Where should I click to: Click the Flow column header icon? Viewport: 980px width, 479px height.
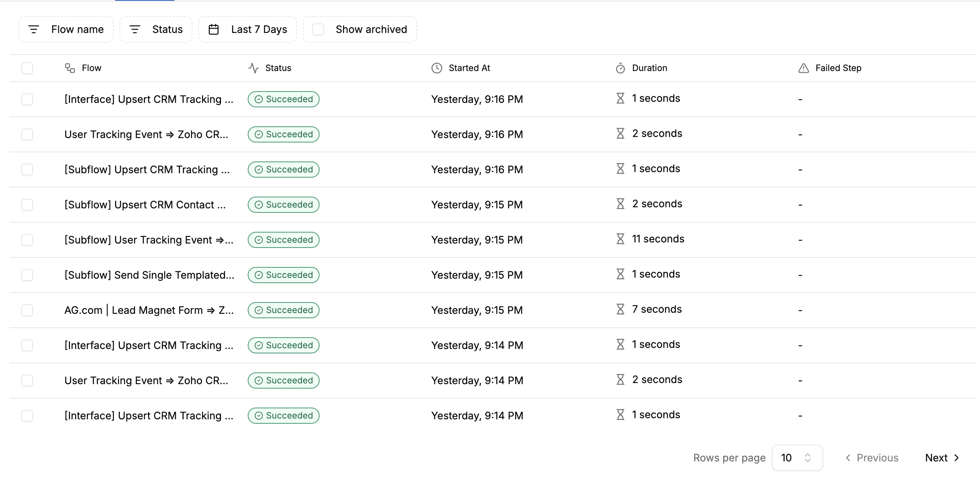[70, 68]
